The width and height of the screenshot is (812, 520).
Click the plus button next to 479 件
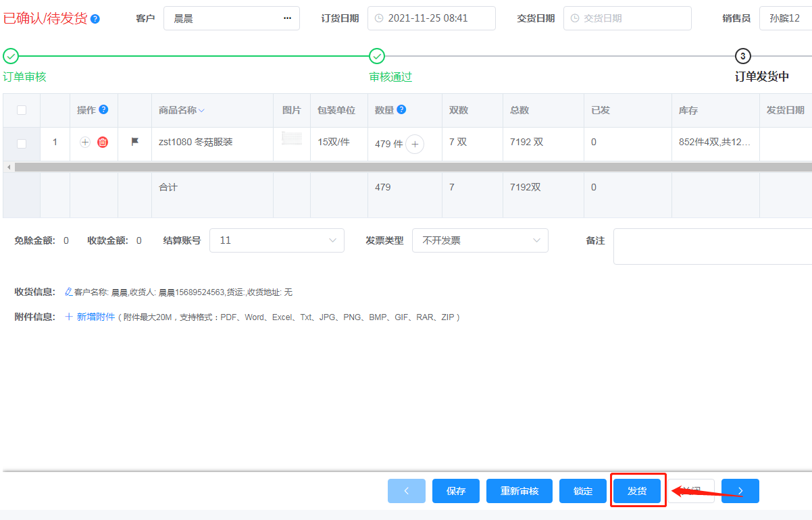[x=415, y=144]
